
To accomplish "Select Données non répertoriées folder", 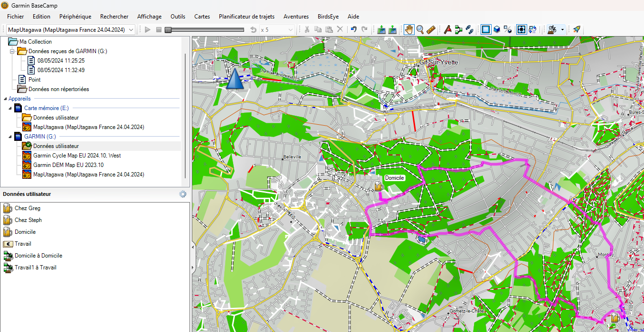I will click(x=58, y=89).
